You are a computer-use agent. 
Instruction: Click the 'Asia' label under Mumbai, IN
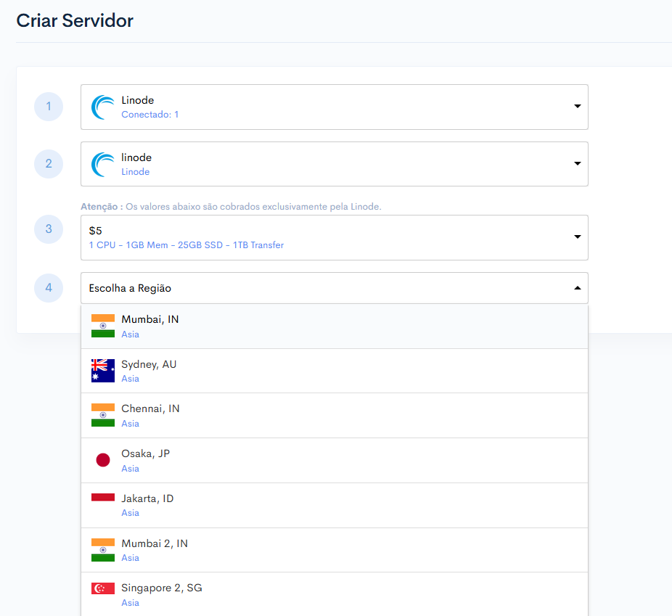coord(131,334)
